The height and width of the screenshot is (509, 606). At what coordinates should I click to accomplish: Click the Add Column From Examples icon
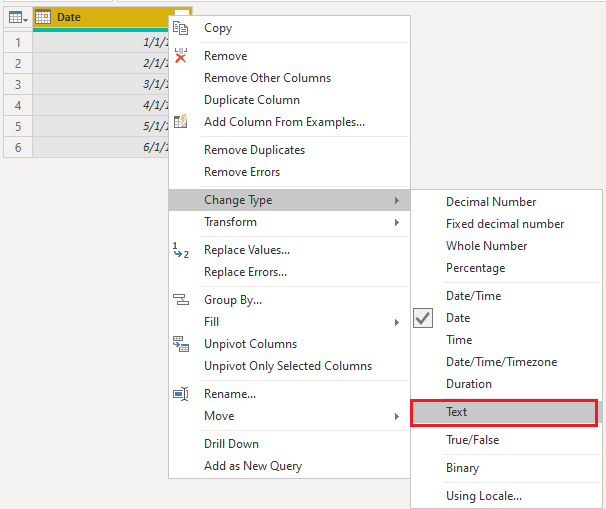click(x=180, y=121)
